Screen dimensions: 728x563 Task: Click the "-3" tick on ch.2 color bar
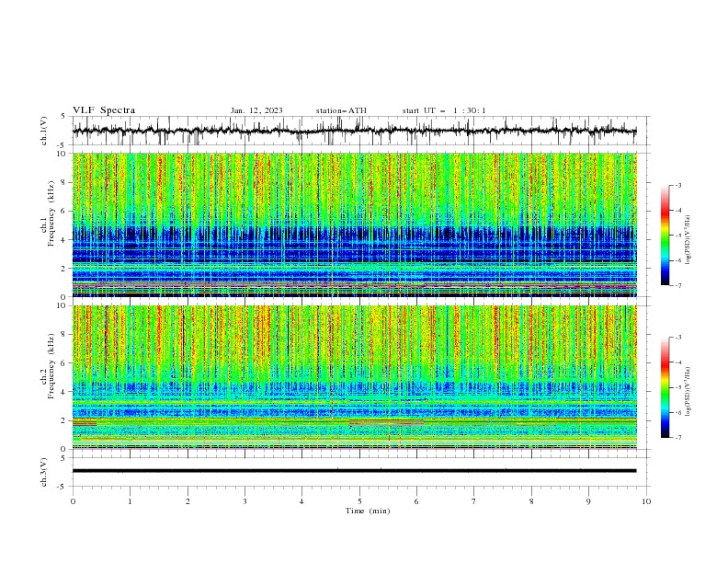pos(677,338)
